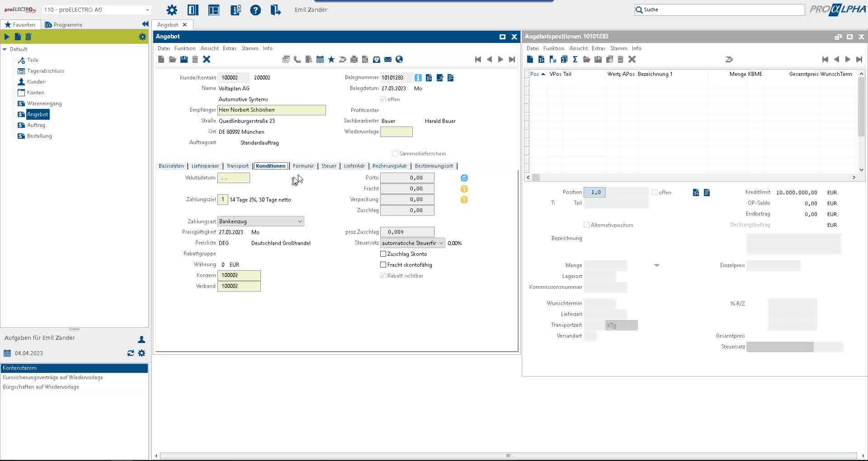Viewport: 868px width, 461px height.
Task: Click the printer icon in Angebot toolbar
Action: pyautogui.click(x=354, y=59)
